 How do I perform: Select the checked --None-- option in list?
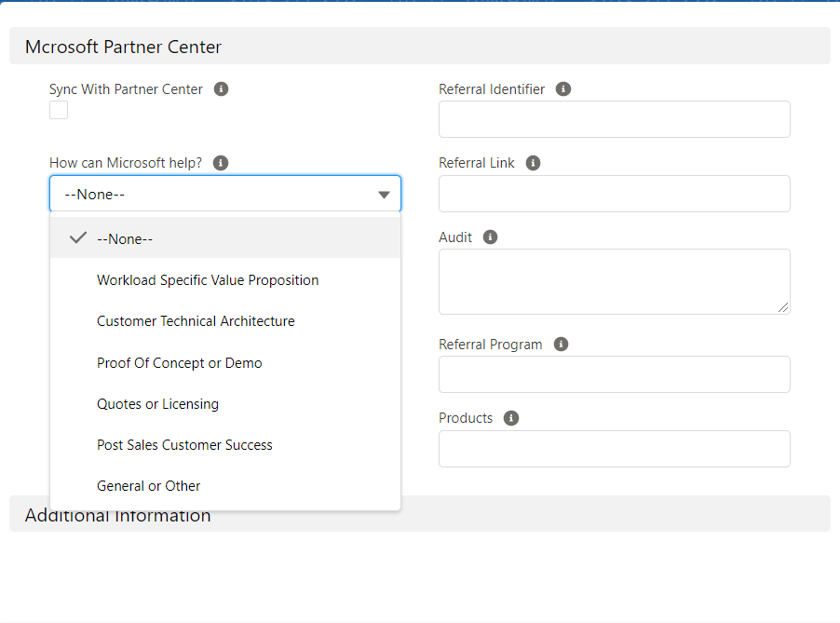tap(125, 239)
